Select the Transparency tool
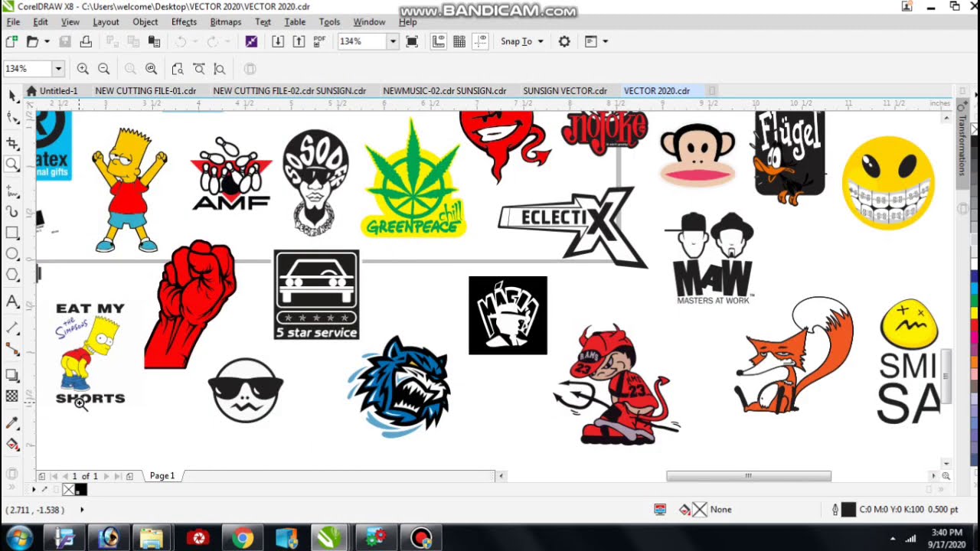This screenshot has width=980, height=551. coord(12,396)
